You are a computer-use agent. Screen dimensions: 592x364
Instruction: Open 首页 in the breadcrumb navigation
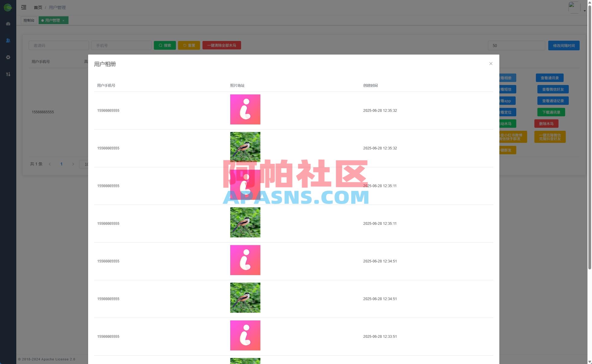click(x=38, y=7)
